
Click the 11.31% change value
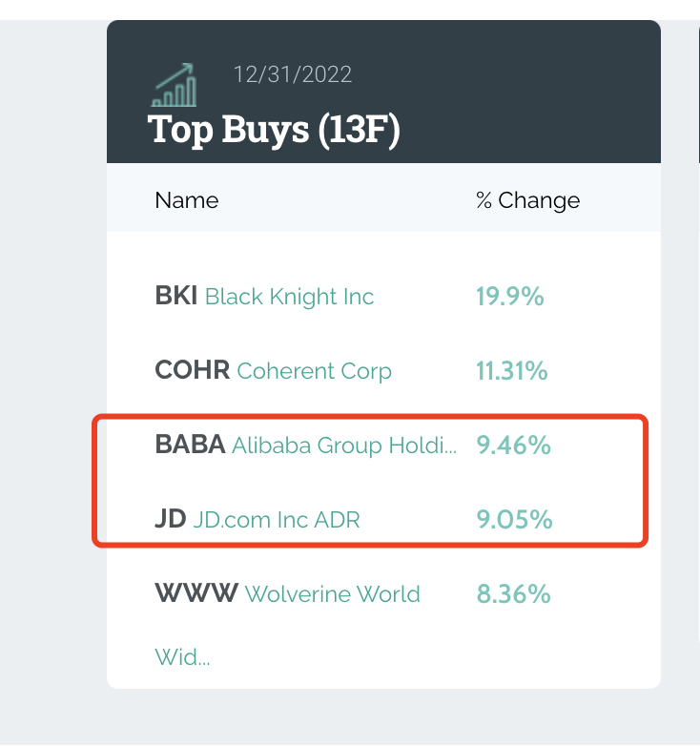512,371
